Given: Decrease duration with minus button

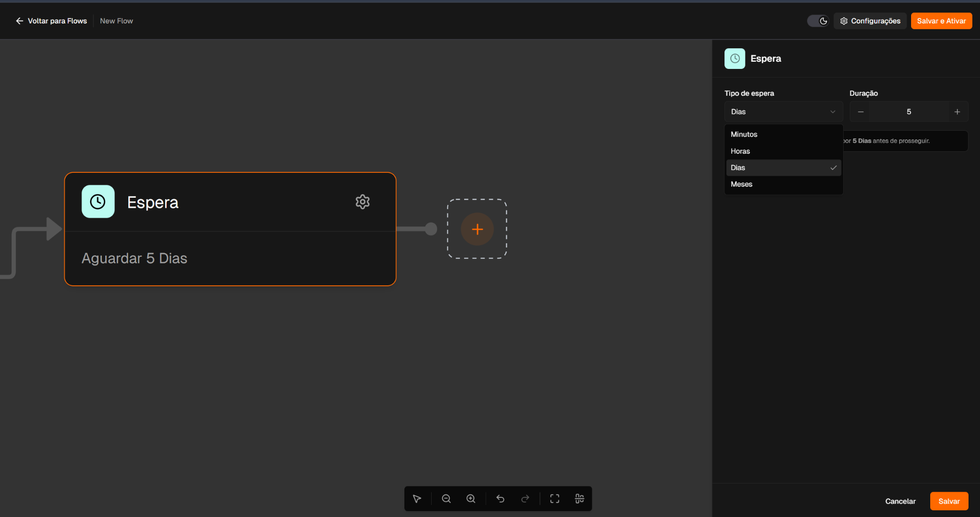Looking at the screenshot, I should [860, 112].
